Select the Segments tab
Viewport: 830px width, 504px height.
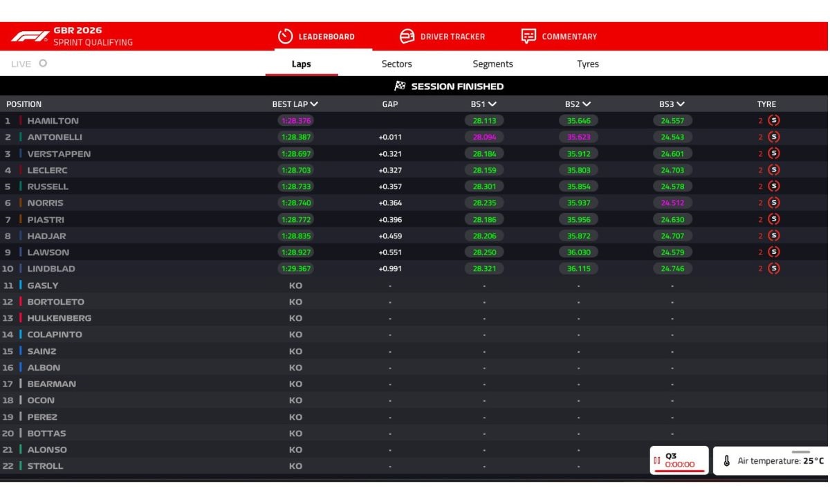[492, 64]
